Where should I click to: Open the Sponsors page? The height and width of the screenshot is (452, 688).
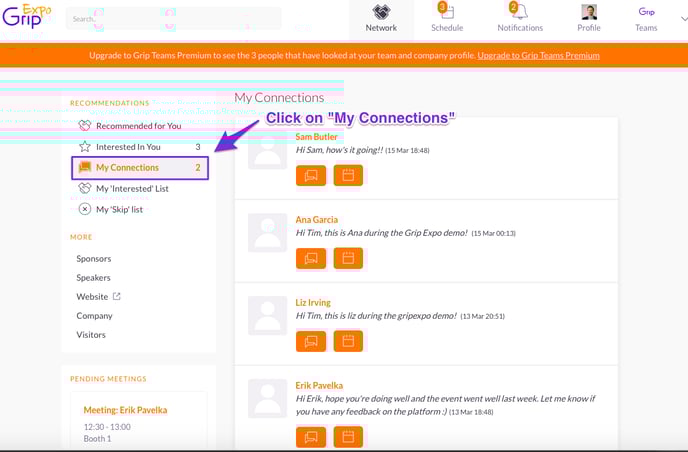point(93,258)
